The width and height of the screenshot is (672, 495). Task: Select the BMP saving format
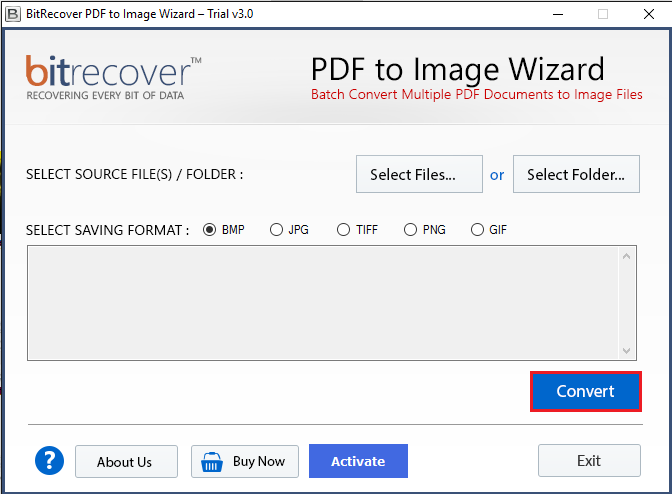pos(210,230)
